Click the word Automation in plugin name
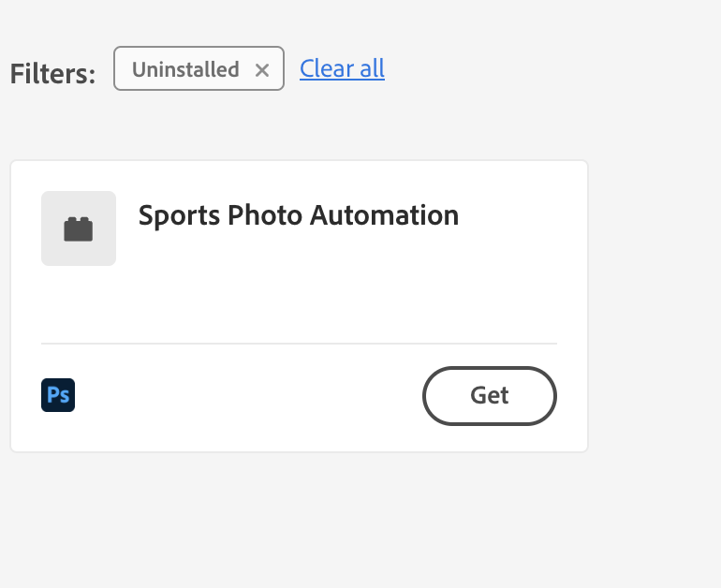 [385, 214]
